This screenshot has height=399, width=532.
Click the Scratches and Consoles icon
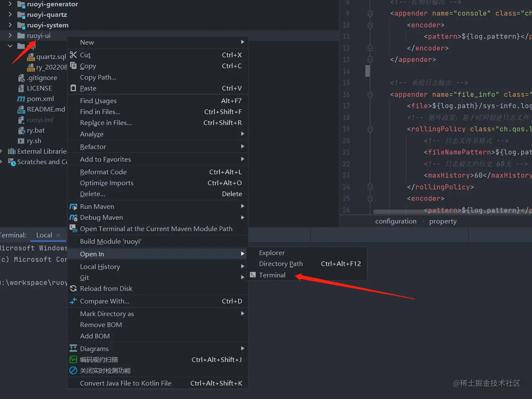[12, 162]
